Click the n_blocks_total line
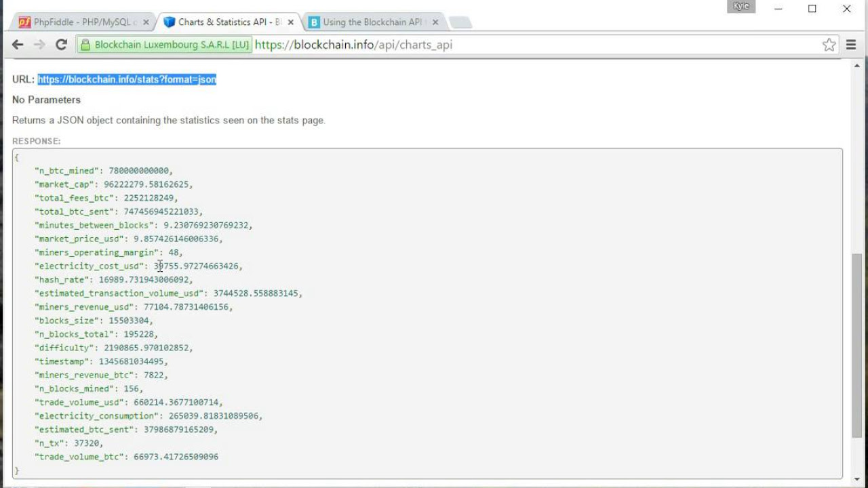868x488 pixels. [96, 333]
